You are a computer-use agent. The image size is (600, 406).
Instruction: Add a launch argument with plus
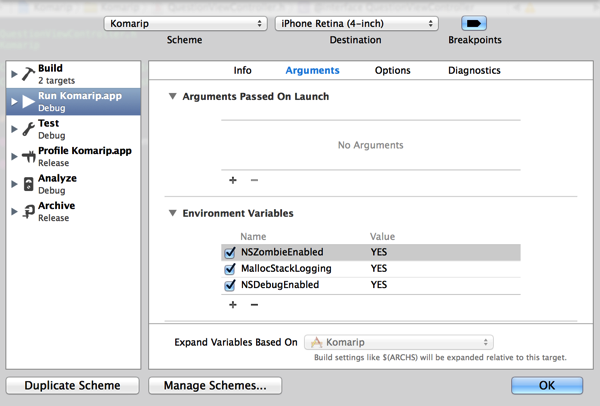point(233,180)
